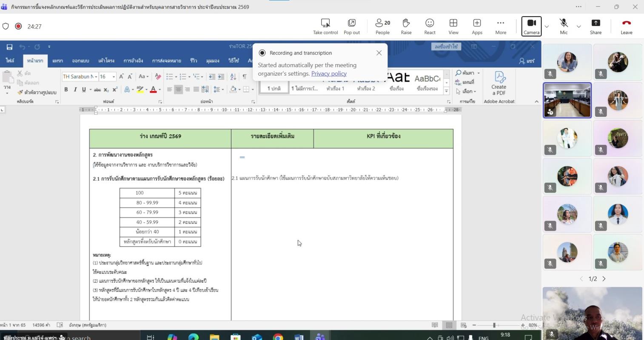
Task: Expand the Mic options arrow
Action: click(579, 26)
